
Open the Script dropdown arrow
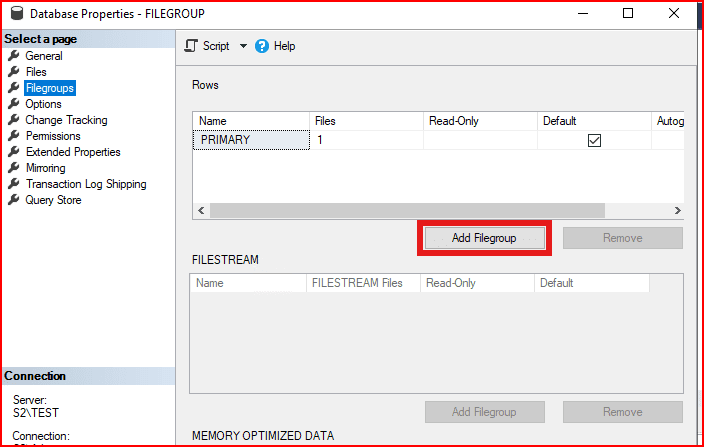(x=243, y=46)
